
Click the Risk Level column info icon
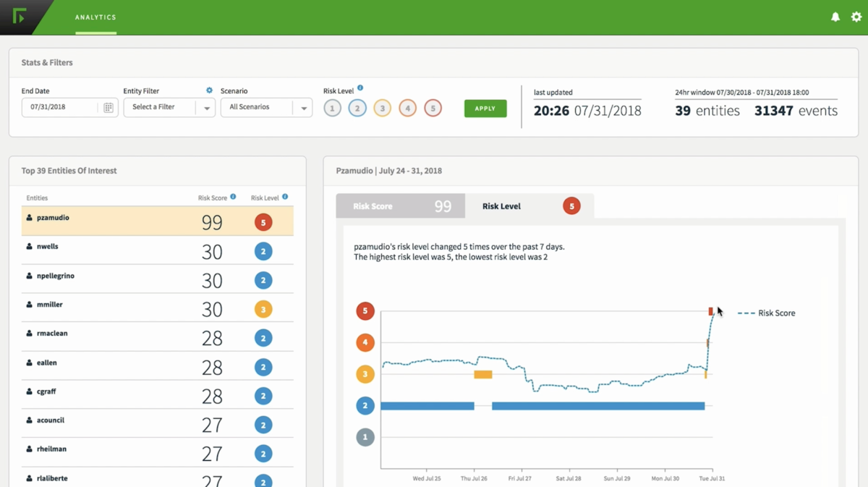pyautogui.click(x=285, y=197)
